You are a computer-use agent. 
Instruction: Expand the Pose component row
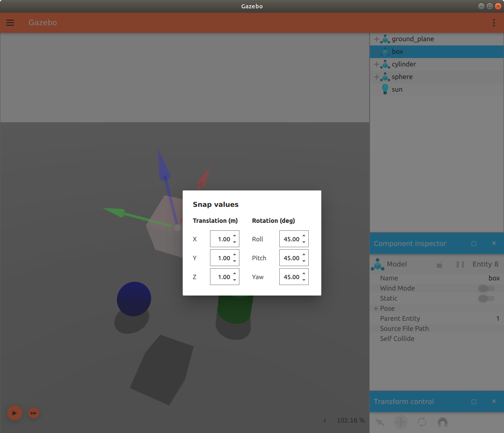coord(376,309)
